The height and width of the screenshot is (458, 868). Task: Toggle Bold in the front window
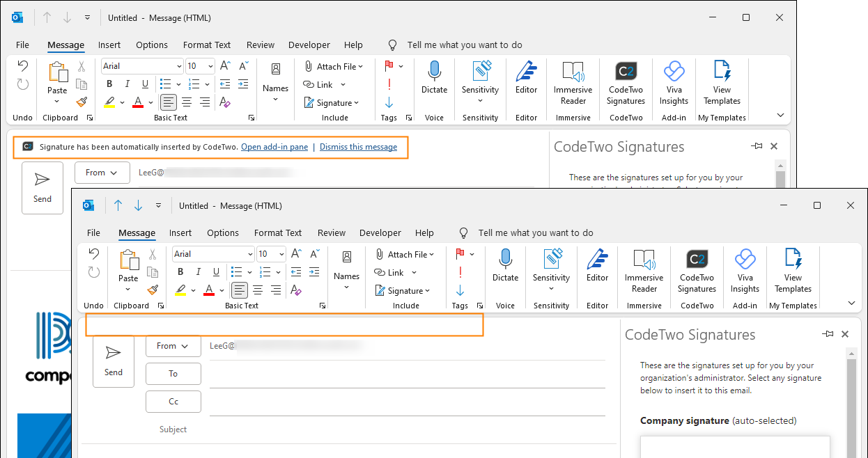click(180, 272)
